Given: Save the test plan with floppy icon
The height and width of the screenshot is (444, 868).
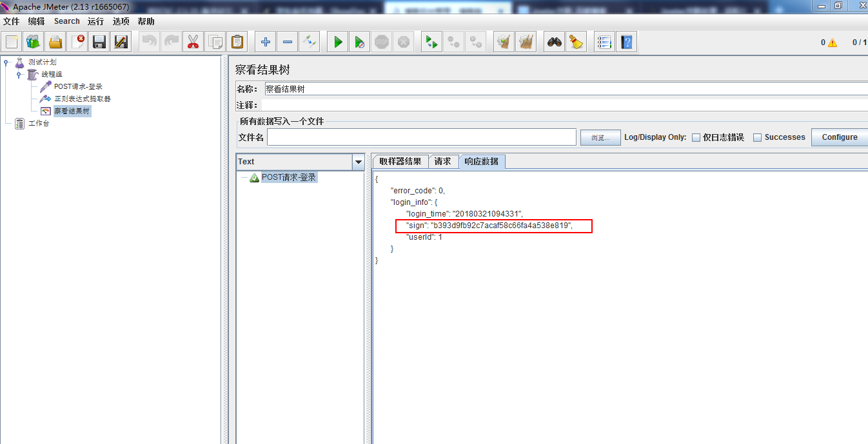Looking at the screenshot, I should (x=99, y=43).
